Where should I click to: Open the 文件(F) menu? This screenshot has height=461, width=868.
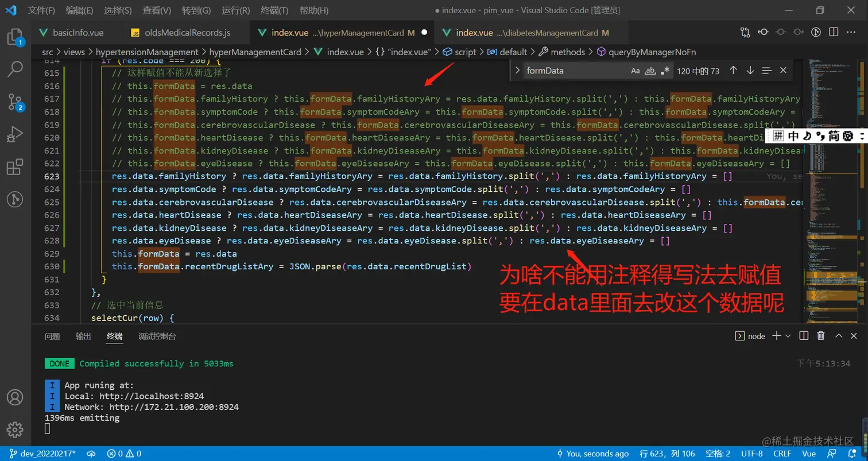click(41, 10)
